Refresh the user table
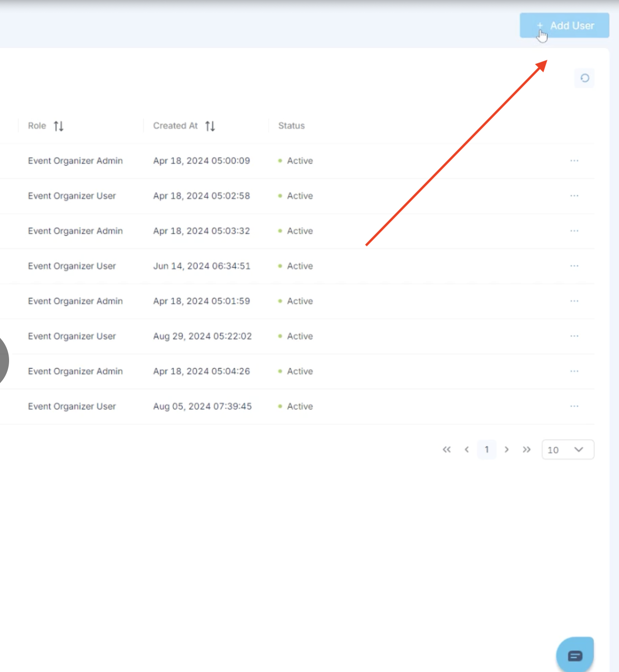Viewport: 619px width, 672px height. pos(585,78)
